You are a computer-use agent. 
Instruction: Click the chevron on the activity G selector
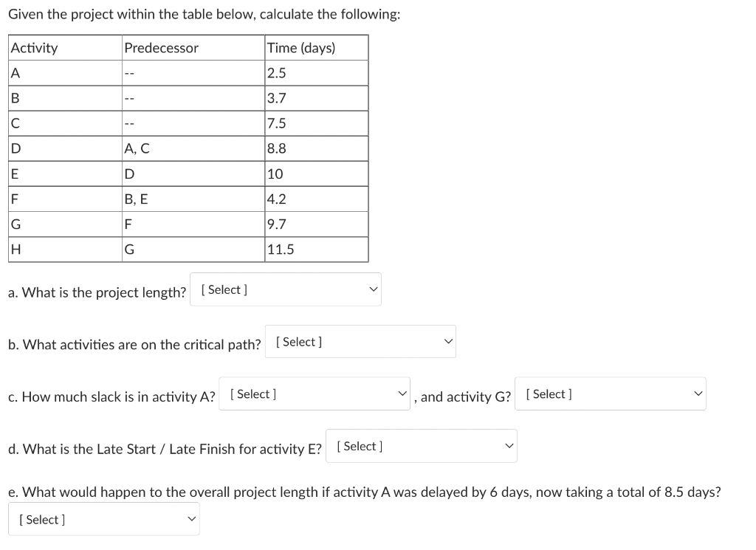tap(697, 393)
